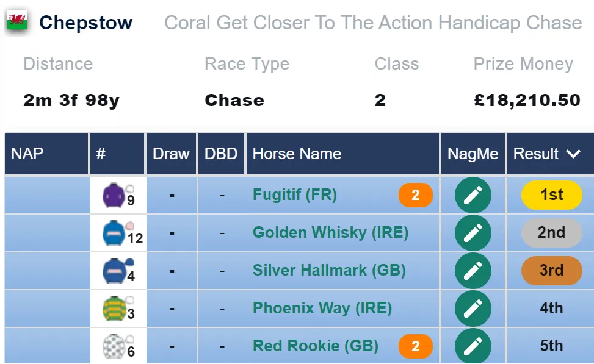Click the NagMe pencil for Silver Hallmark
Image resolution: width=594 pixels, height=364 pixels.
click(x=473, y=271)
